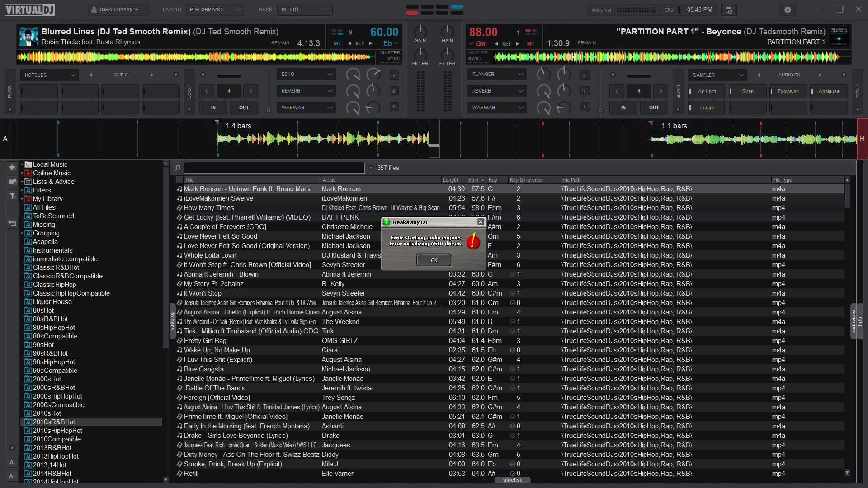The image size is (868, 488).
Task: Close the Breakaway DJ dialog
Action: click(x=481, y=222)
